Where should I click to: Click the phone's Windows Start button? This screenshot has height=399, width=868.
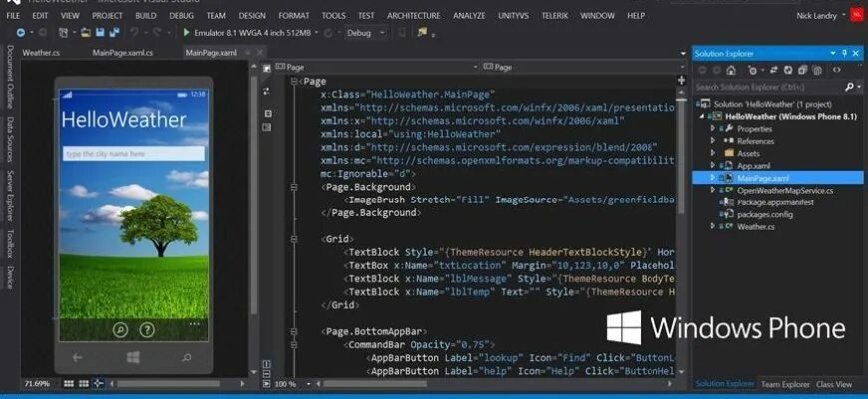(x=133, y=357)
